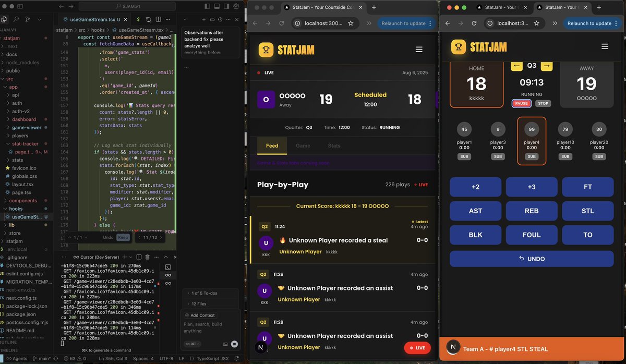Open Agents in the status bar
The width and height of the screenshot is (626, 364).
click(17, 359)
